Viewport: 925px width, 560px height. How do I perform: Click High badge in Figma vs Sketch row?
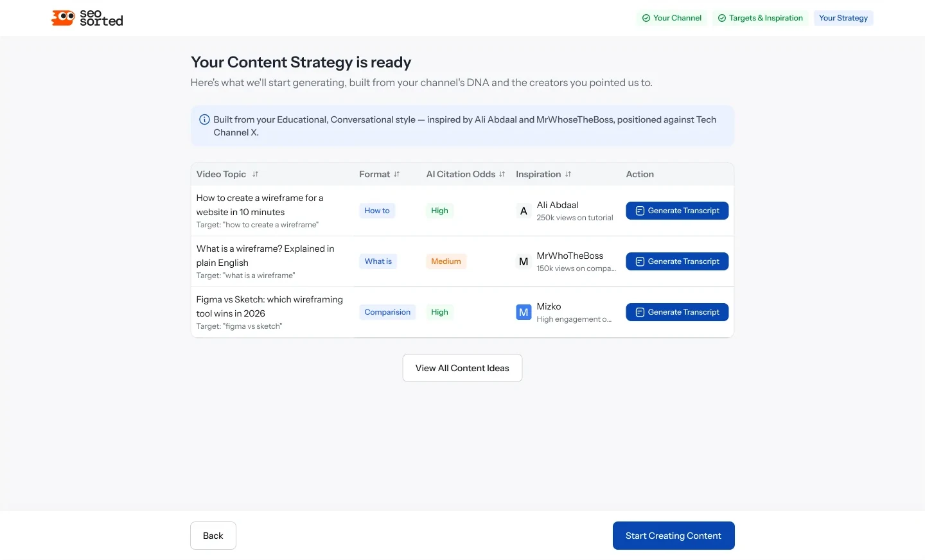click(440, 312)
